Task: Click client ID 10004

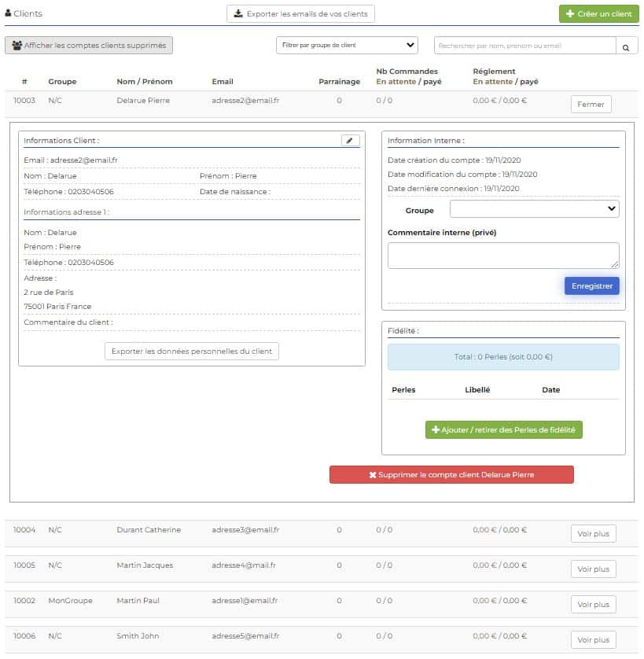Action: [24, 530]
